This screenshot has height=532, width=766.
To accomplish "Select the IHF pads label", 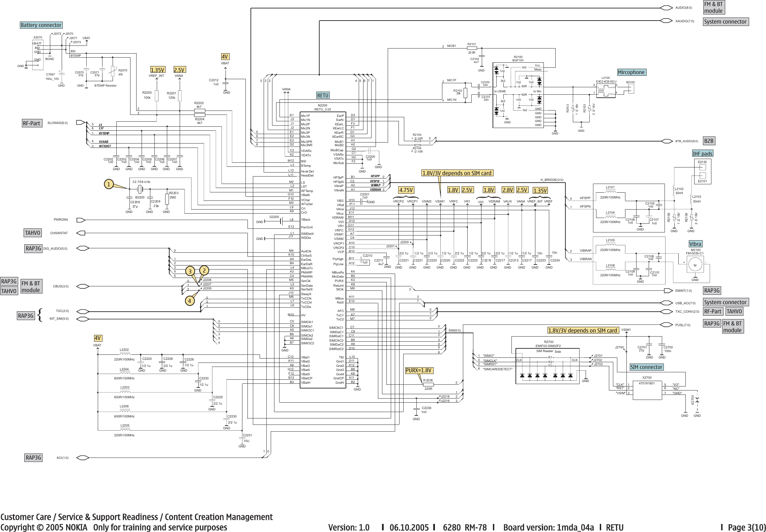I will click(702, 153).
